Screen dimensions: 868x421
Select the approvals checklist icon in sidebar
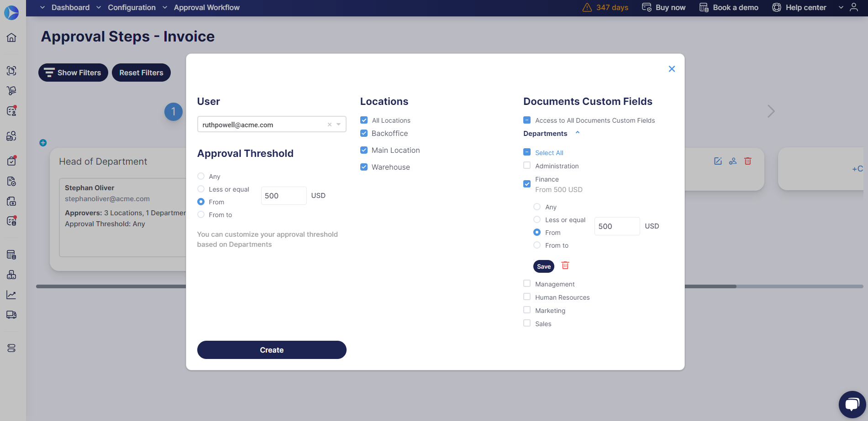11,161
